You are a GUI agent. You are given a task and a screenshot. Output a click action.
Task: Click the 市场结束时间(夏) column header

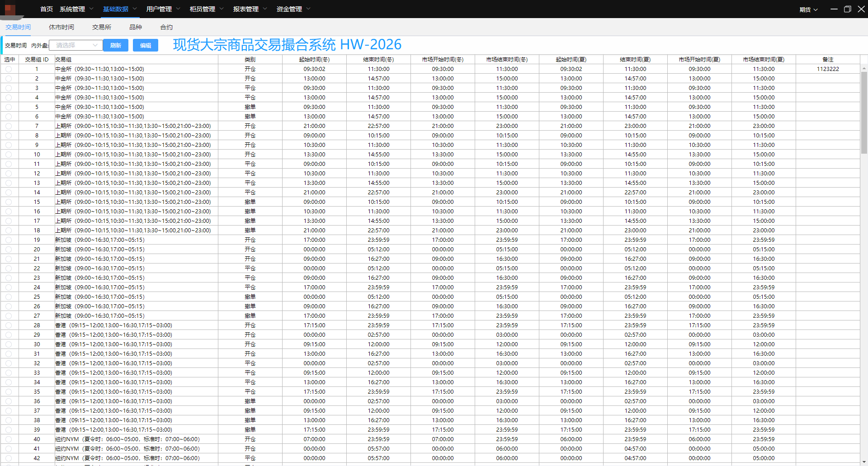pos(764,60)
